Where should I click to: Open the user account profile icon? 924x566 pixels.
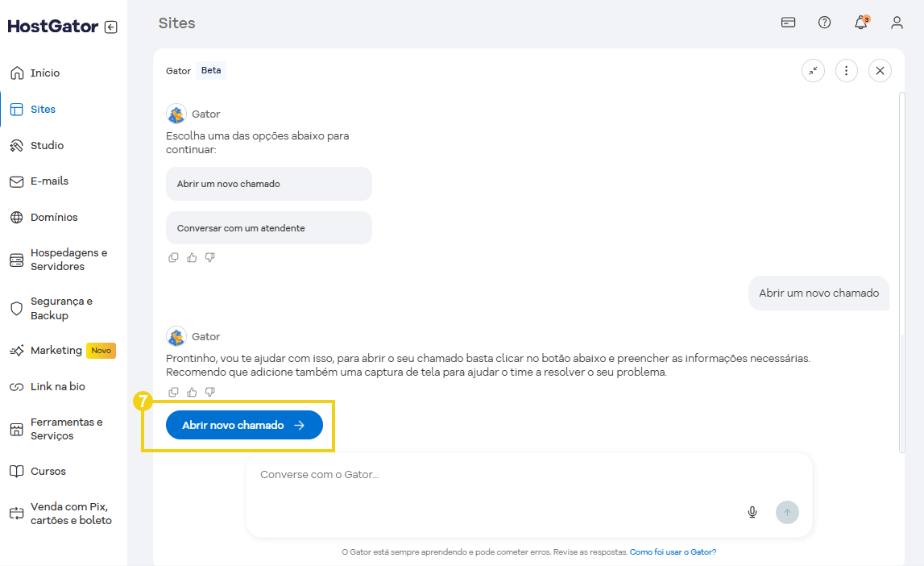pyautogui.click(x=897, y=23)
